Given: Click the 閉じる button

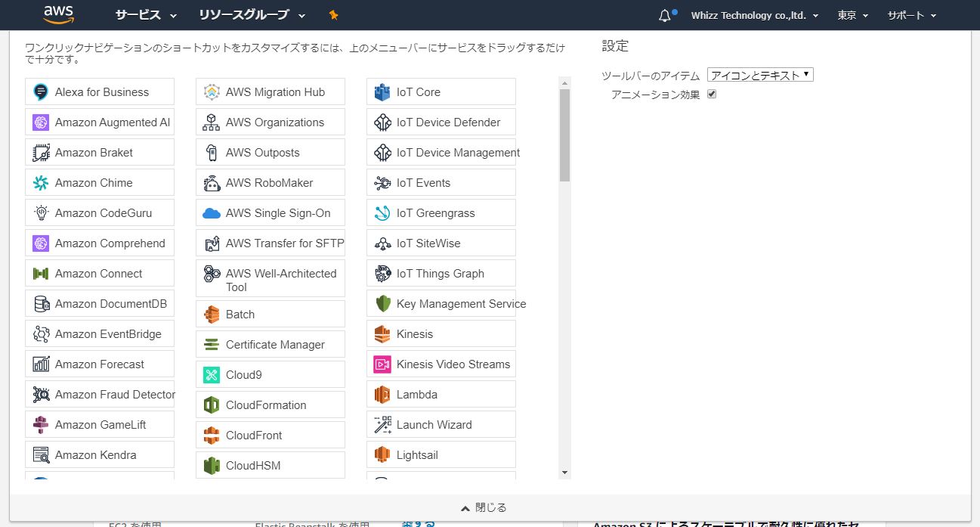Looking at the screenshot, I should (483, 507).
